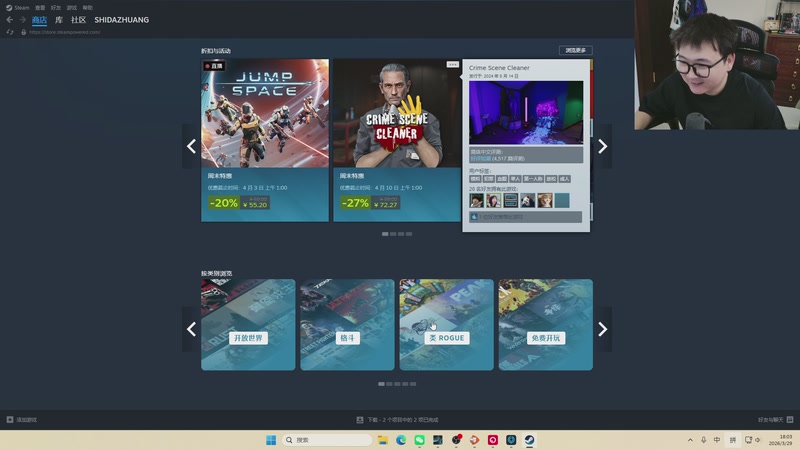Viewport: 800px width, 450px height.
Task: Click the taskbar search box
Action: 327,440
